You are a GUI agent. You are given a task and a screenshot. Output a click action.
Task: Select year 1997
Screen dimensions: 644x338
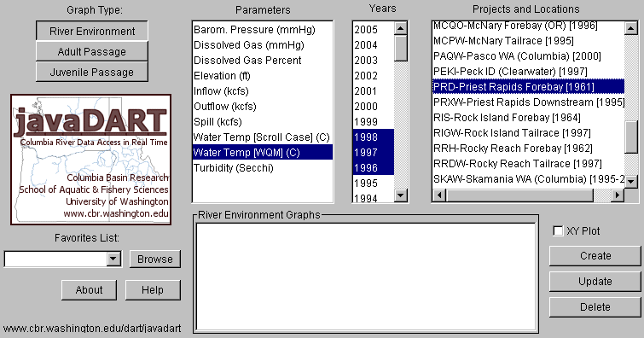(374, 153)
